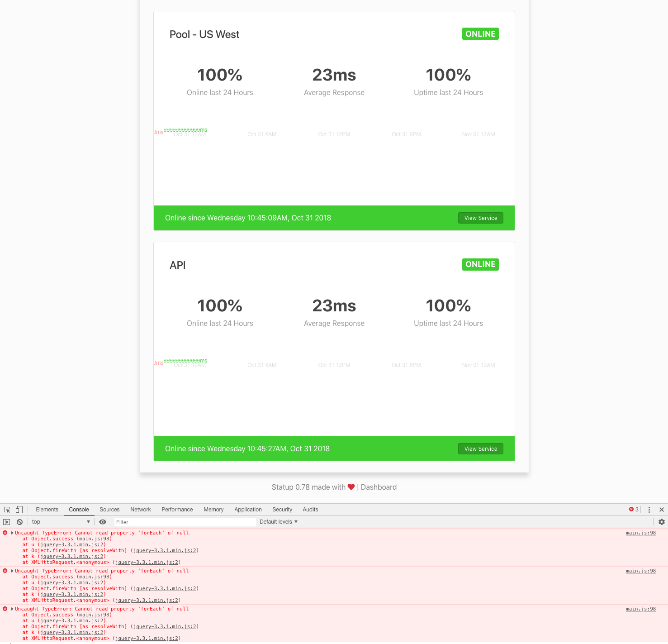Screen dimensions: 668x644
Task: Click View Service for the API service
Action: 480,448
